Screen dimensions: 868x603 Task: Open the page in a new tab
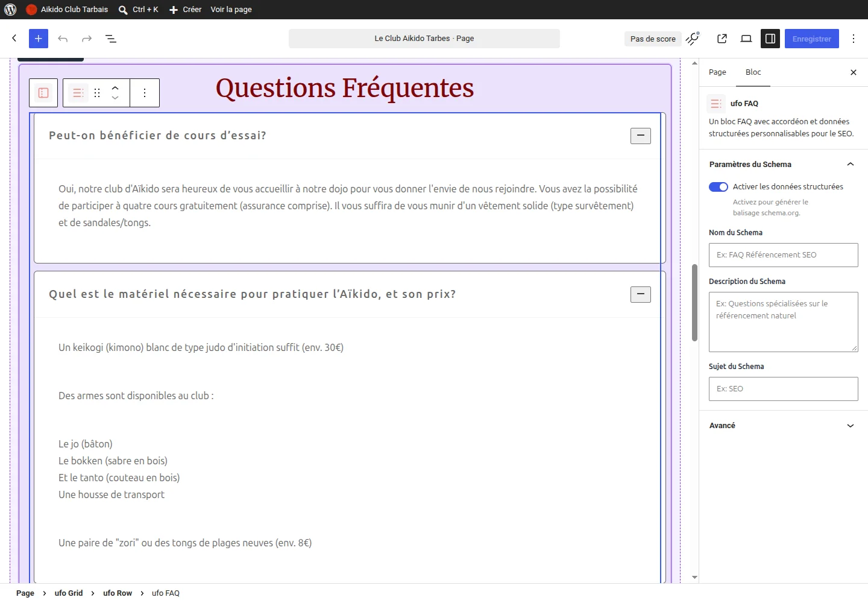(722, 39)
